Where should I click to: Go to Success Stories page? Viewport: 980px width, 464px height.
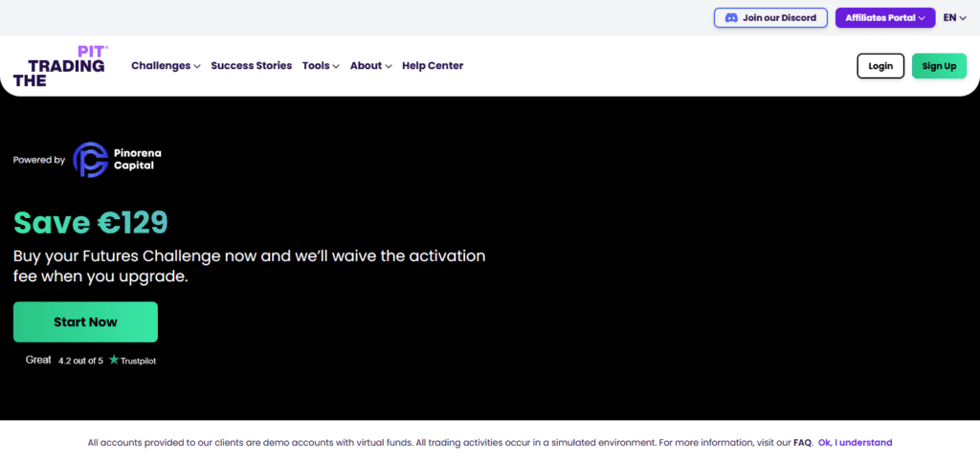pos(251,66)
